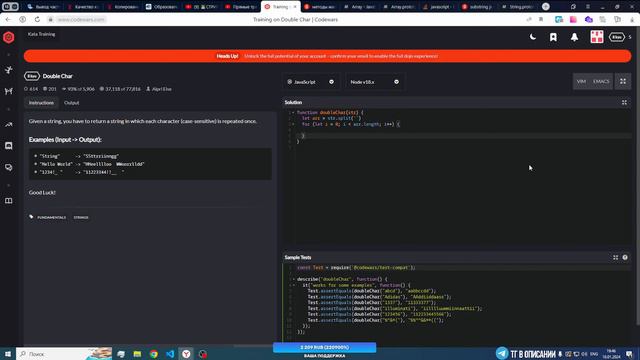Open Visual Studio Code from taskbar
640x360 pixels.
[x=170, y=354]
